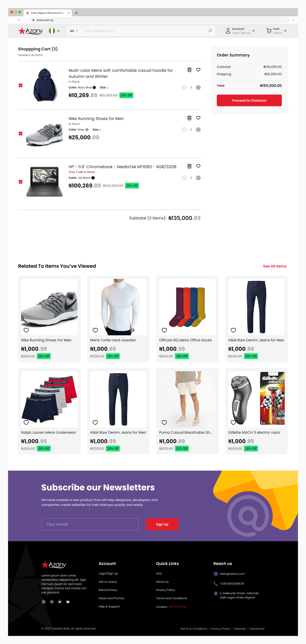
Task: Click Proceed to Checkout button
Action: (x=249, y=100)
